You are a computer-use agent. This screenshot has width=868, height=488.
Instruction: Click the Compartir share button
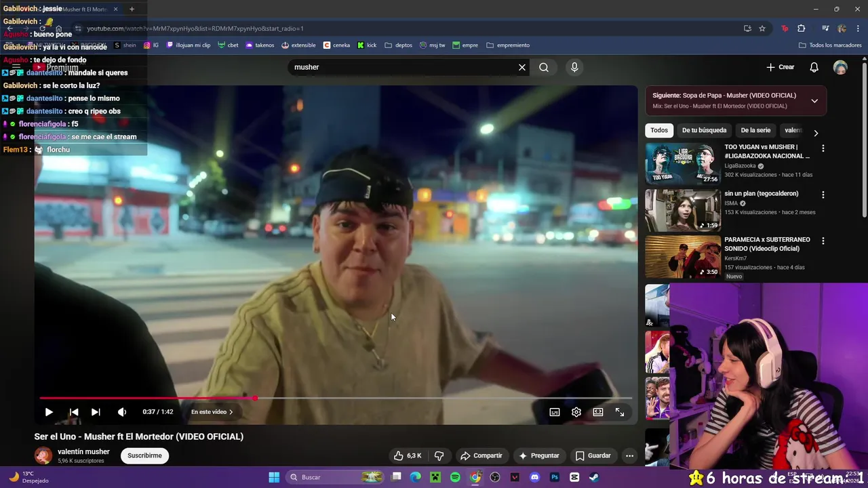[x=481, y=455]
